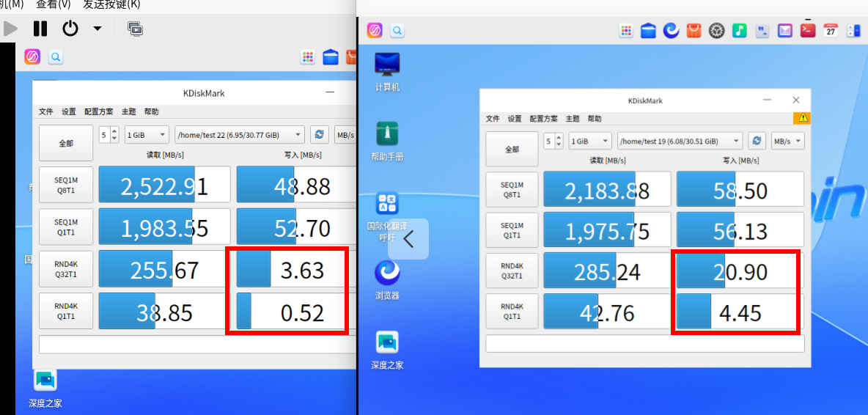Open 帮助 menu in left KDiskMark
The image size is (868, 415).
pos(151,111)
